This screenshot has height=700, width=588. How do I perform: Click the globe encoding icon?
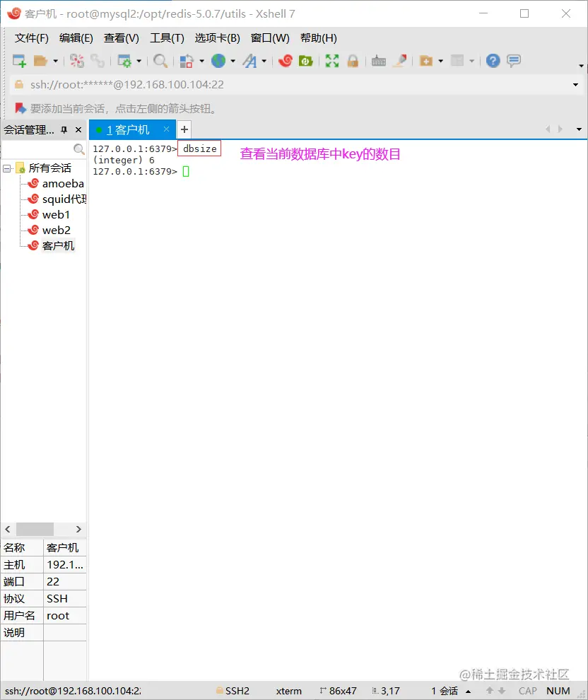pos(218,61)
